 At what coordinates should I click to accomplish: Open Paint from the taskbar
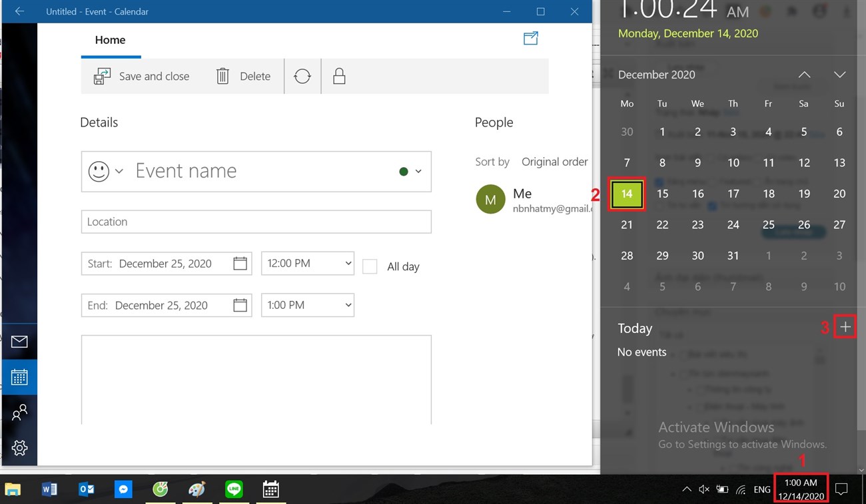(197, 490)
